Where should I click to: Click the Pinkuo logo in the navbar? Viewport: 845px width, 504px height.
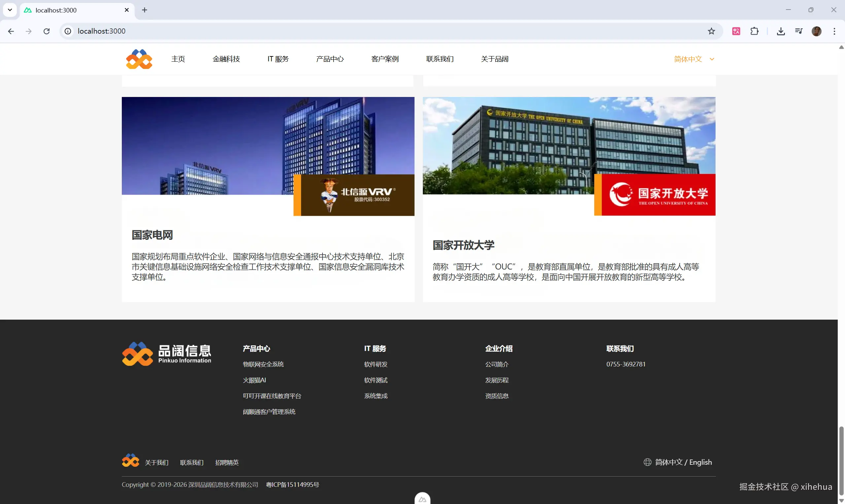pyautogui.click(x=139, y=59)
